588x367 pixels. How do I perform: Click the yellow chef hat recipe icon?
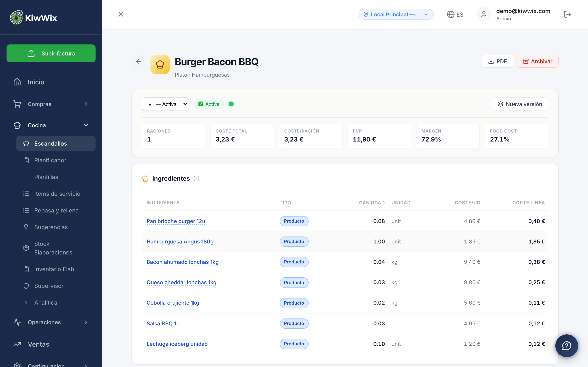pos(160,64)
